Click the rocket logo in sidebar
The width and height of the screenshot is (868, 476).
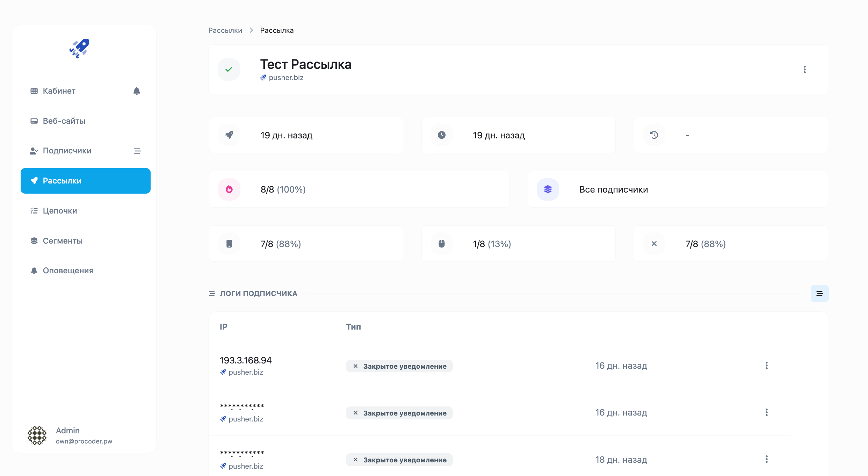(79, 49)
